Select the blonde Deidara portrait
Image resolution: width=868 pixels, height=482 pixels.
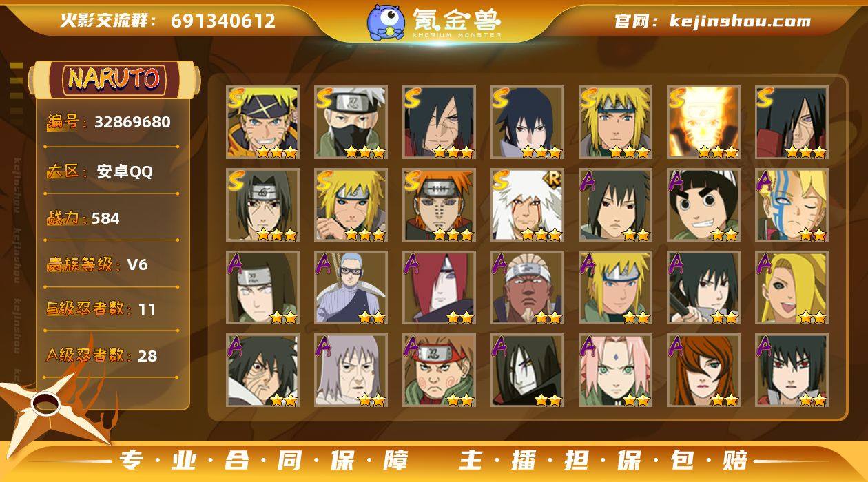[x=792, y=288]
